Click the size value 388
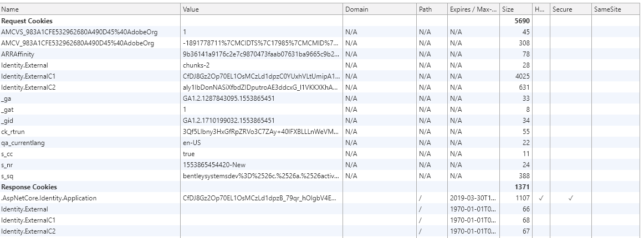644x238 pixels. (x=524, y=175)
